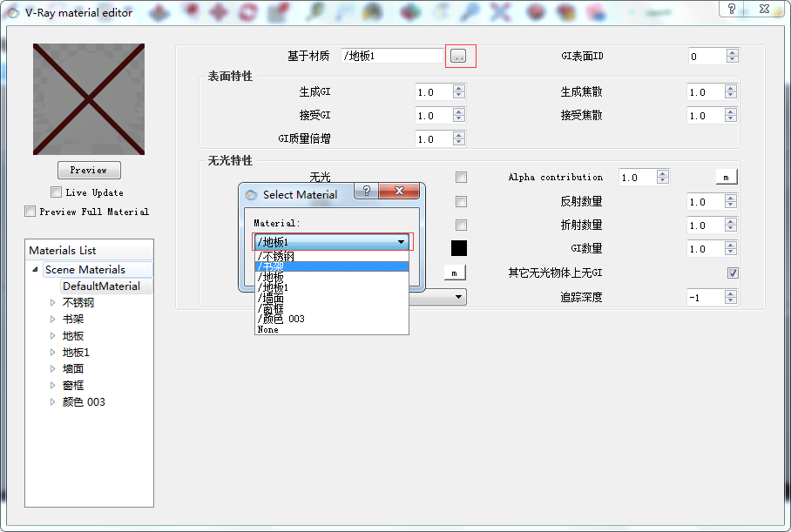Screen dimensions: 791x532
Task: Choose /颜色 003 from the Material dropdown list
Action: (332, 319)
